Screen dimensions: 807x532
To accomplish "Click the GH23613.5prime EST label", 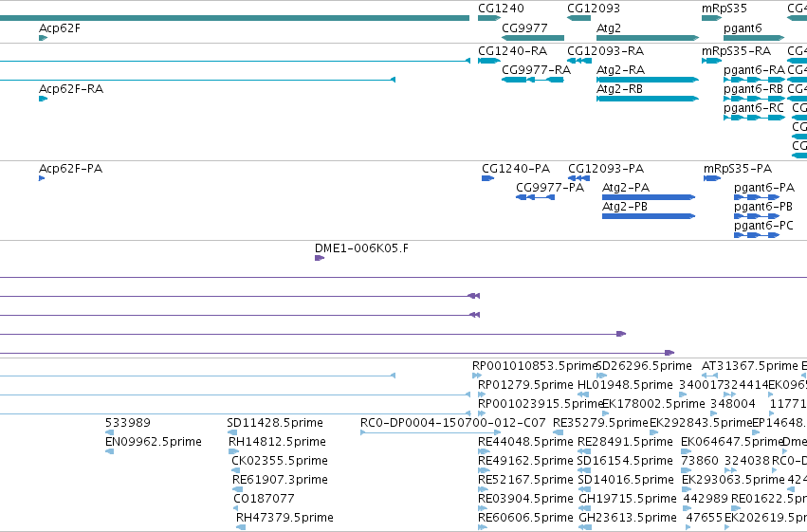I will click(x=628, y=517).
